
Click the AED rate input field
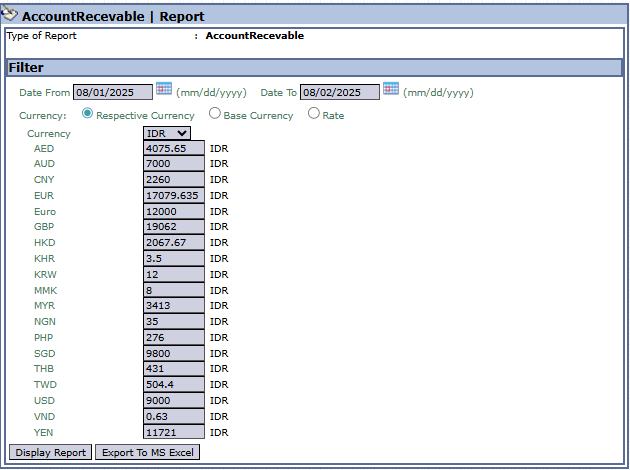pyautogui.click(x=174, y=148)
